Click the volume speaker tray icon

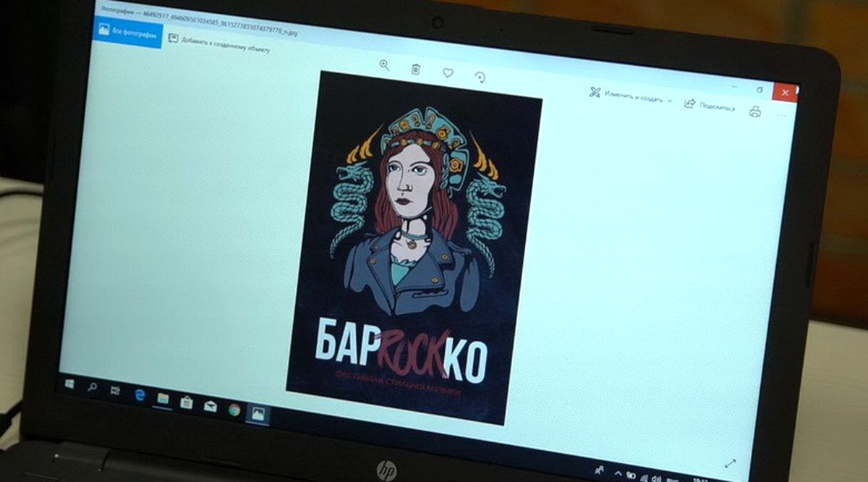tap(657, 478)
